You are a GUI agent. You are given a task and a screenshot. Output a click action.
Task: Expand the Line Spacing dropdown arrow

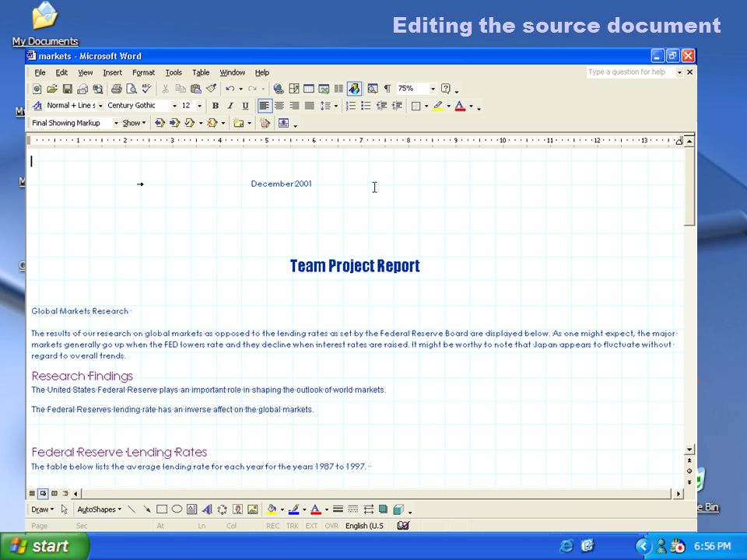pyautogui.click(x=336, y=106)
